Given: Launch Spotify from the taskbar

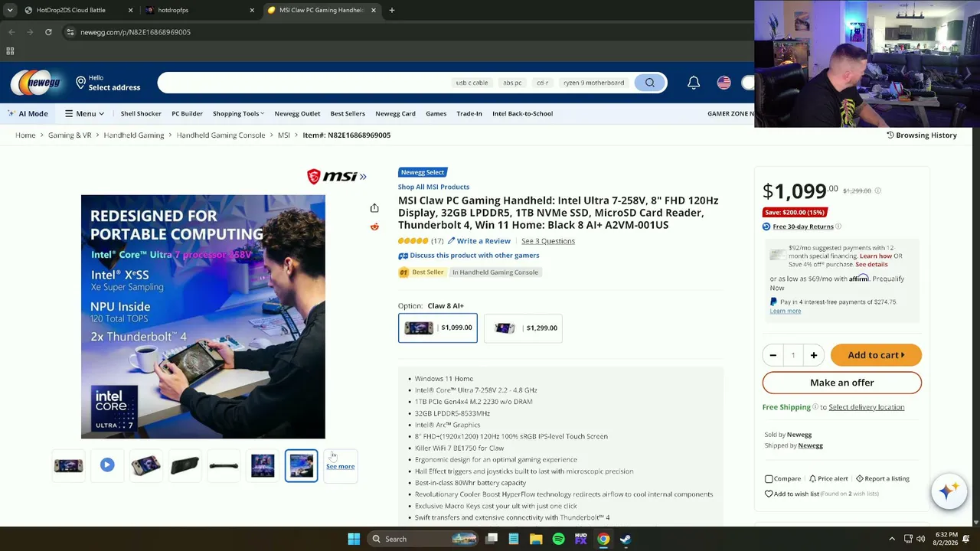Looking at the screenshot, I should click(x=558, y=539).
